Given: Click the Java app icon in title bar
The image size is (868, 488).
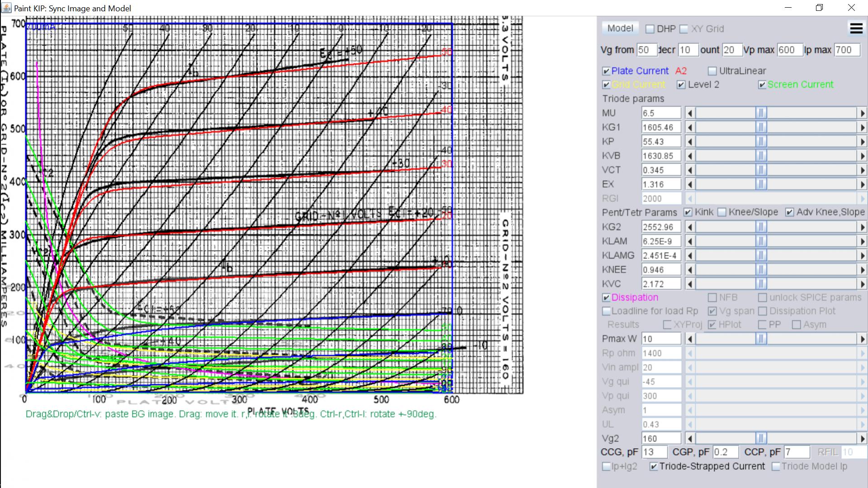Looking at the screenshot, I should click(6, 8).
